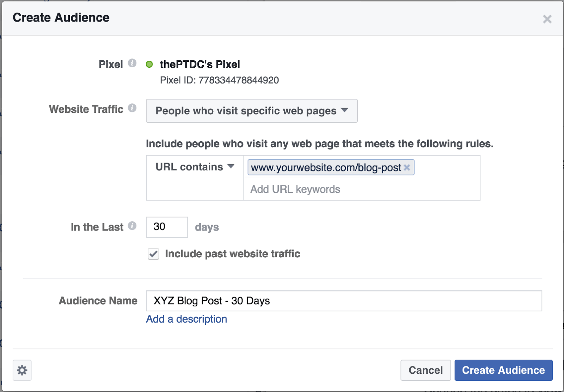This screenshot has width=564, height=392.
Task: Click the Audience Name text field
Action: pos(344,301)
